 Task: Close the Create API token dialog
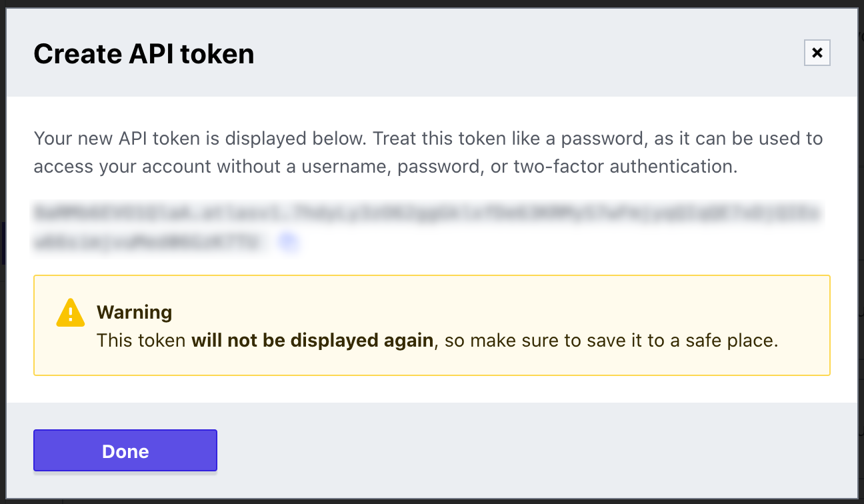click(x=817, y=53)
